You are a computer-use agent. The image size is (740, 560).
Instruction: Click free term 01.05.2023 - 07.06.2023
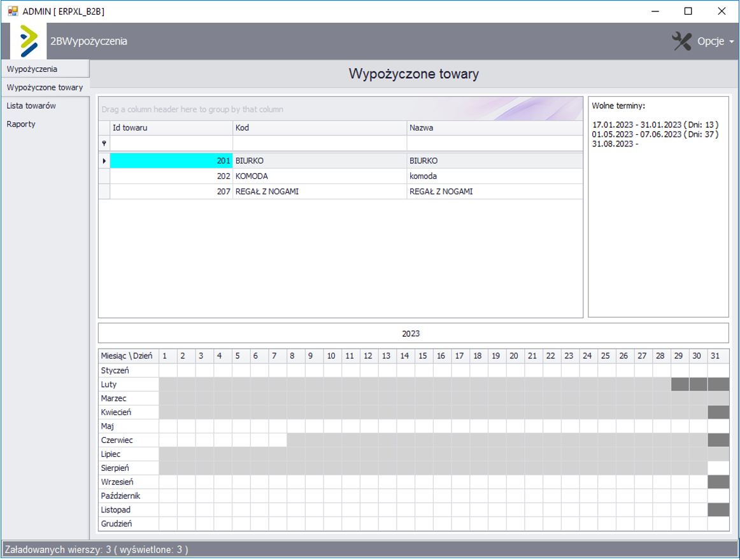pos(655,134)
